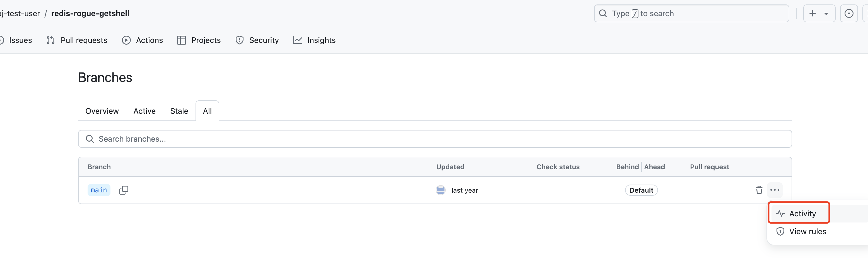
Task: Open the three-dots branch menu
Action: 775,190
